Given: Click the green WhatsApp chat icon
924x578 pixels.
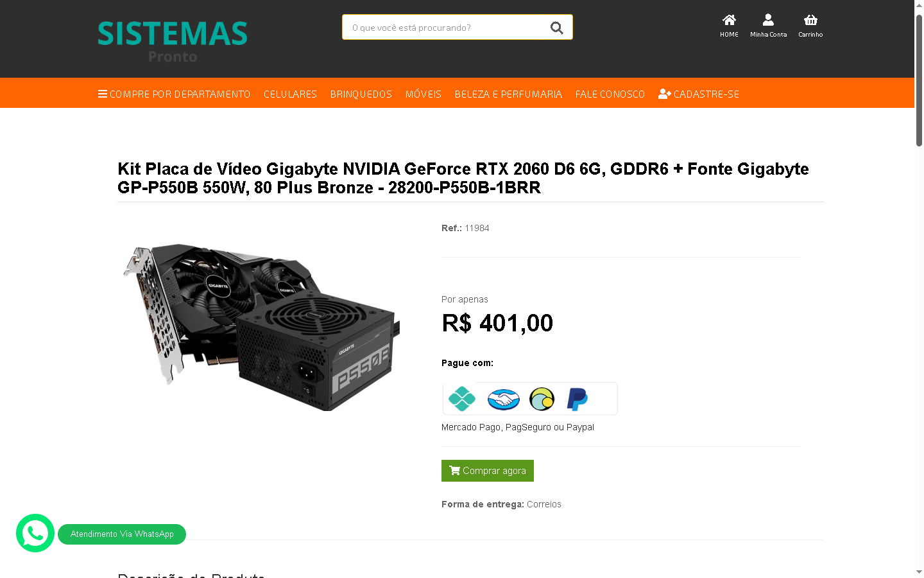Looking at the screenshot, I should coord(35,533).
